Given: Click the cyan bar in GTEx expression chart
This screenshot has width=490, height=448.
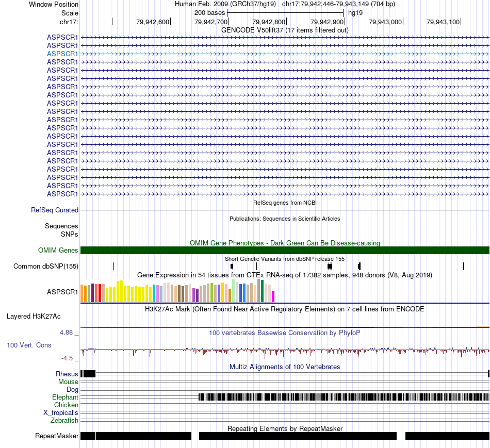Looking at the screenshot, I should (x=154, y=293).
